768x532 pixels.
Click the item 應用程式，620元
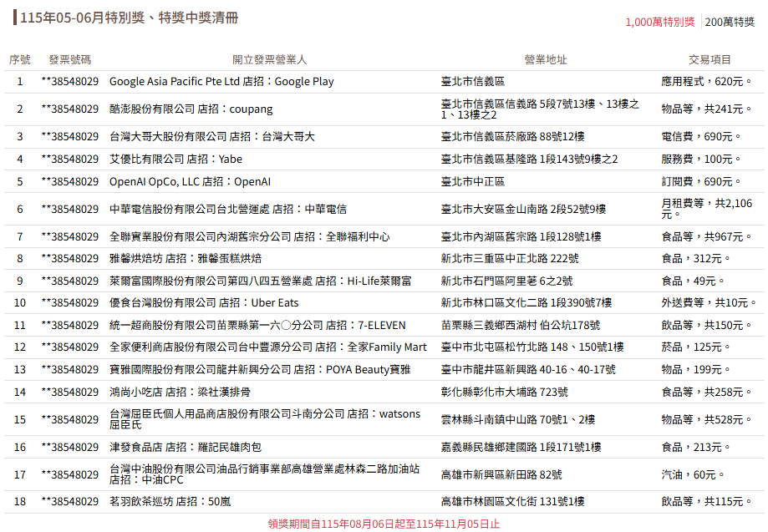706,82
